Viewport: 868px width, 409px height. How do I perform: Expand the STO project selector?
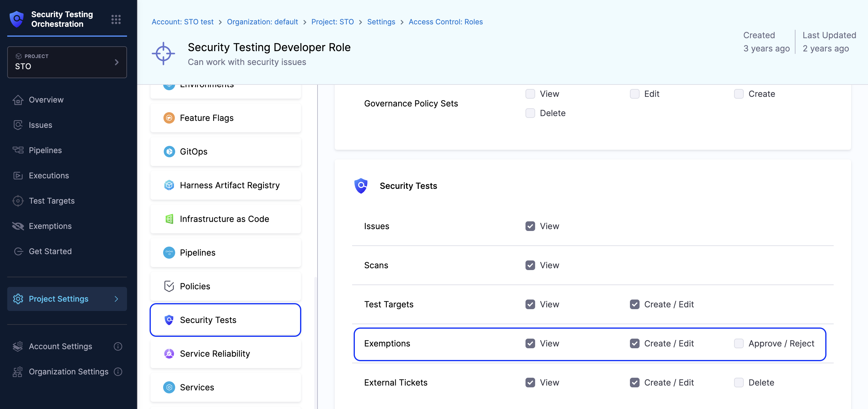pyautogui.click(x=67, y=62)
